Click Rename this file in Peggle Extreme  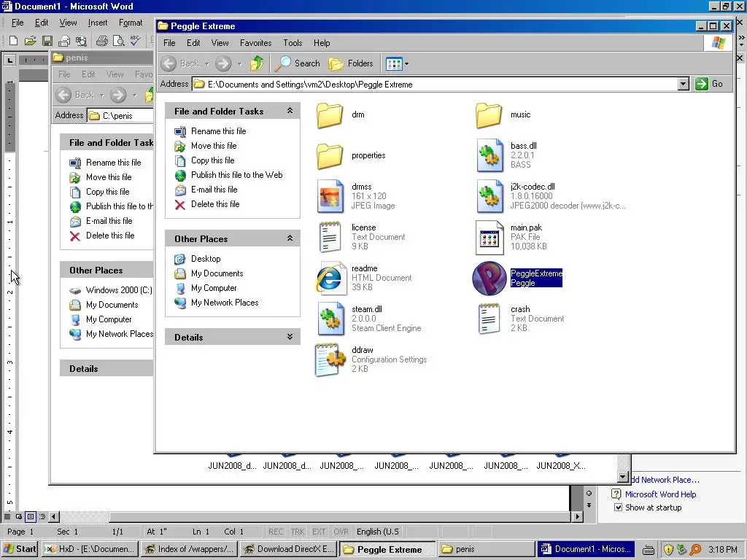218,131
